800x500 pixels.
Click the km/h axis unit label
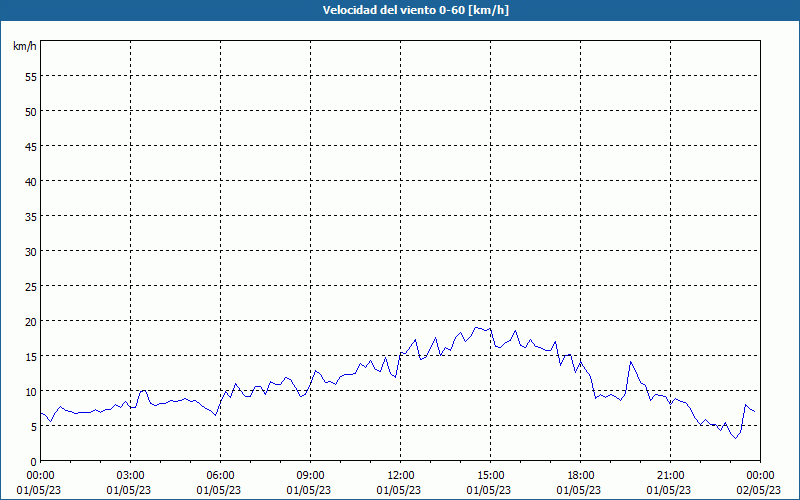[x=25, y=46]
